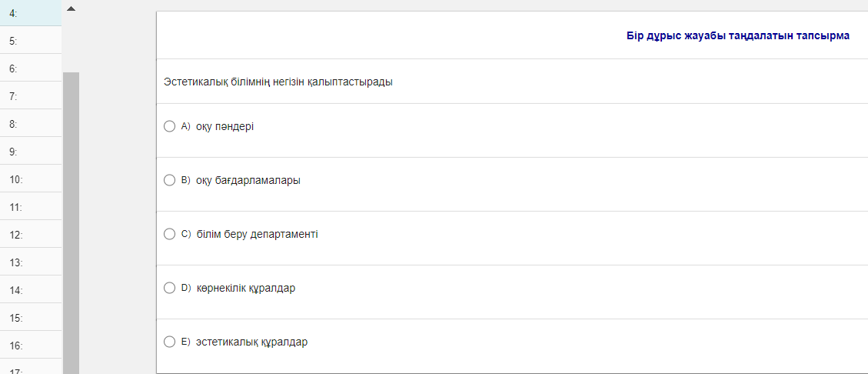Jump to question 12 in the list

click(x=31, y=235)
